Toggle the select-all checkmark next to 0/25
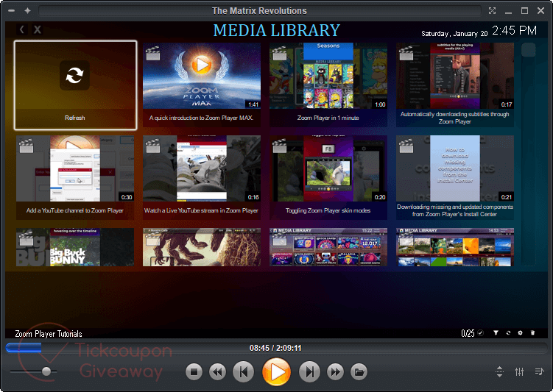 (x=480, y=333)
